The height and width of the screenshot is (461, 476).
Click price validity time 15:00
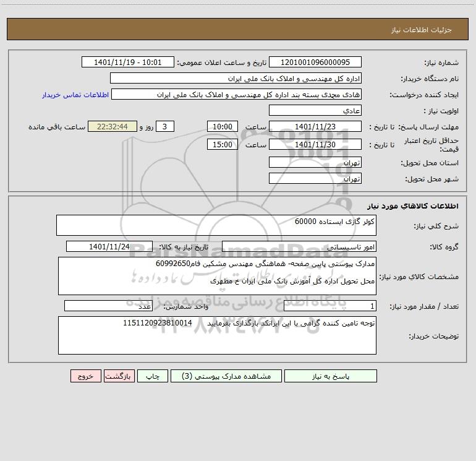(222, 144)
